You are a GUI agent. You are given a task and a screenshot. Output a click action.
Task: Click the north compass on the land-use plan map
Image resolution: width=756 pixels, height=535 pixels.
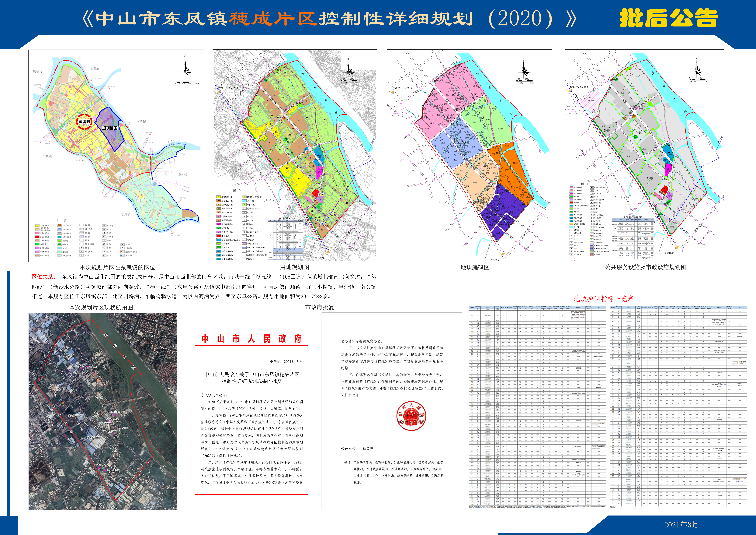point(349,69)
